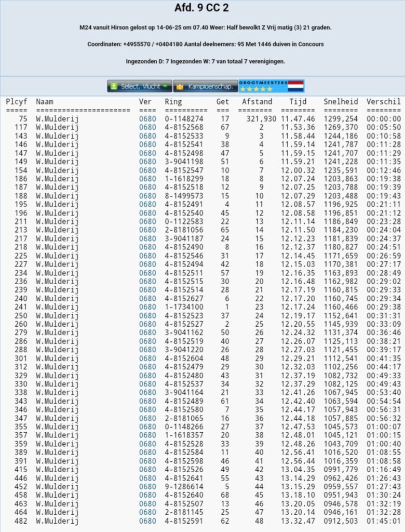Open club 0680 link for ring 0-1148274
This screenshot has width=405, height=532.
coord(147,119)
